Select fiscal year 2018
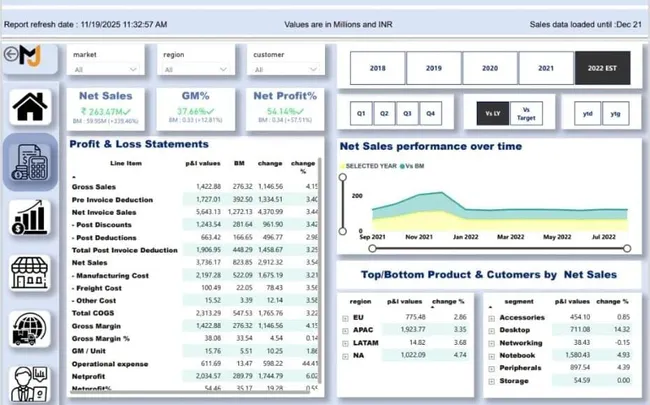This screenshot has width=650, height=405. [377, 68]
